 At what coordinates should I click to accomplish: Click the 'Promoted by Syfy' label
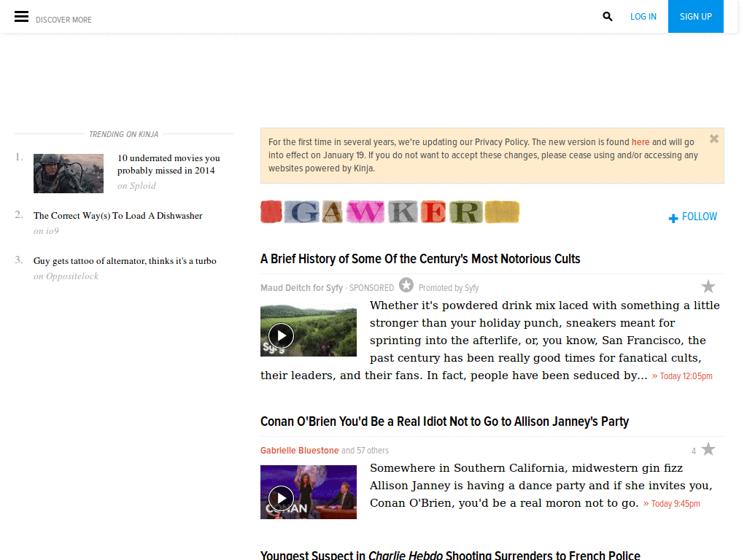(x=449, y=288)
